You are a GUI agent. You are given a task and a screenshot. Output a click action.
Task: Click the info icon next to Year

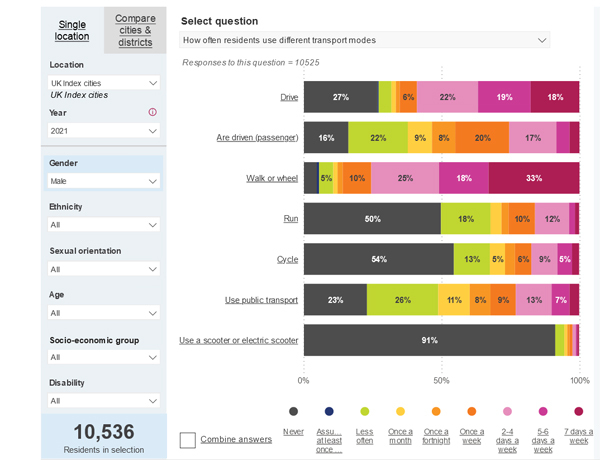pos(152,112)
